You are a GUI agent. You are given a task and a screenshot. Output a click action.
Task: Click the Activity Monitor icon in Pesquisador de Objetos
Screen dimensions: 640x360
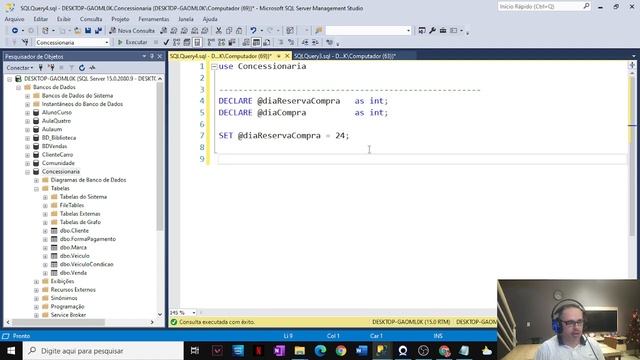(x=93, y=68)
